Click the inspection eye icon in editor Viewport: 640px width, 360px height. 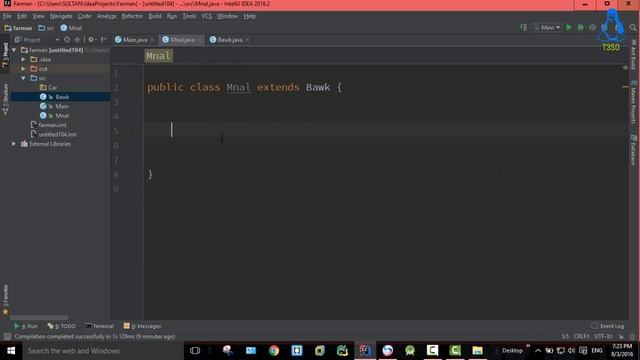coord(625,68)
